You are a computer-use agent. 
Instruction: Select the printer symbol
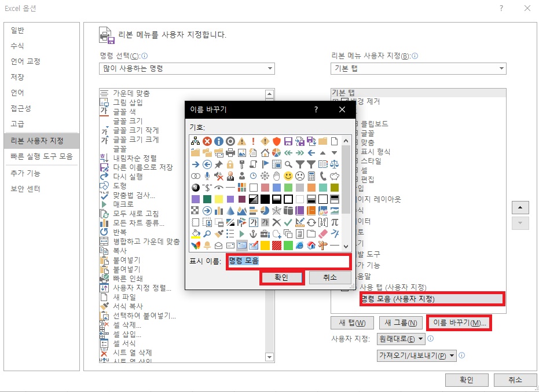point(230,153)
